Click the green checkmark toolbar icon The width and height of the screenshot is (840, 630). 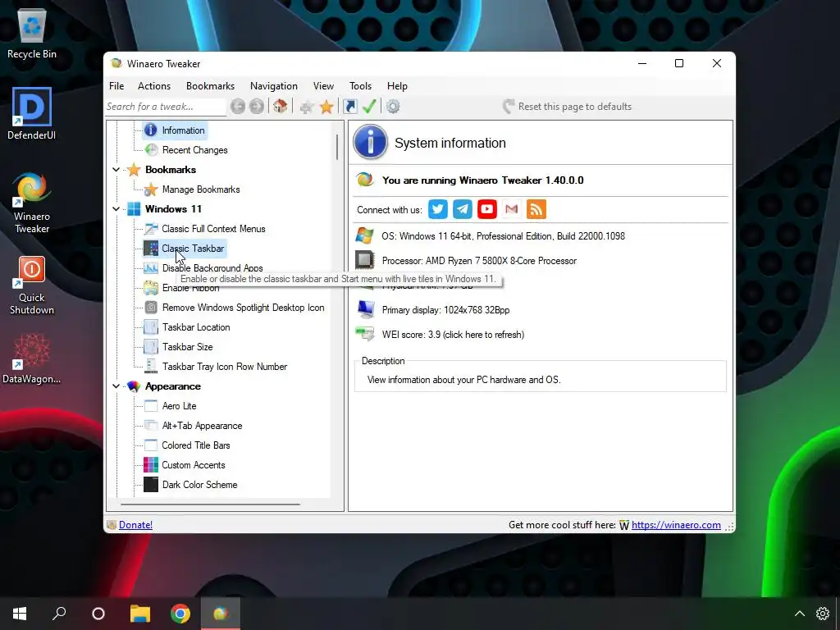pyautogui.click(x=369, y=107)
